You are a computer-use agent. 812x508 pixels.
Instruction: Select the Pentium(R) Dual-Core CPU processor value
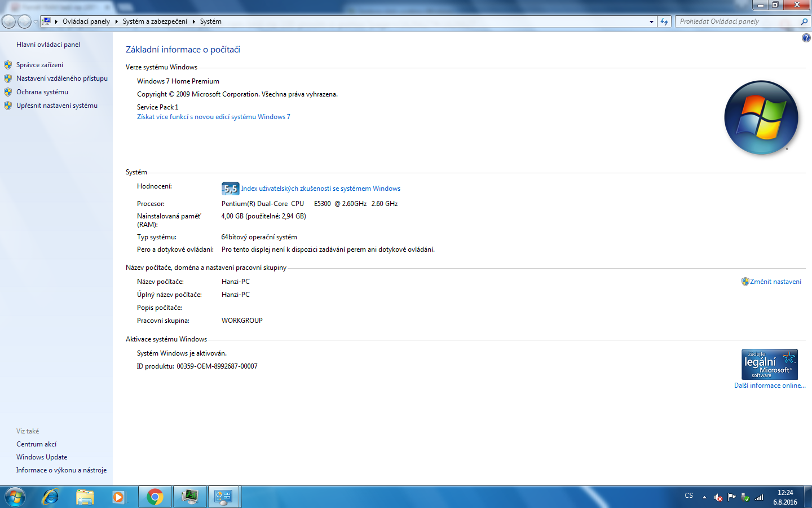point(310,204)
